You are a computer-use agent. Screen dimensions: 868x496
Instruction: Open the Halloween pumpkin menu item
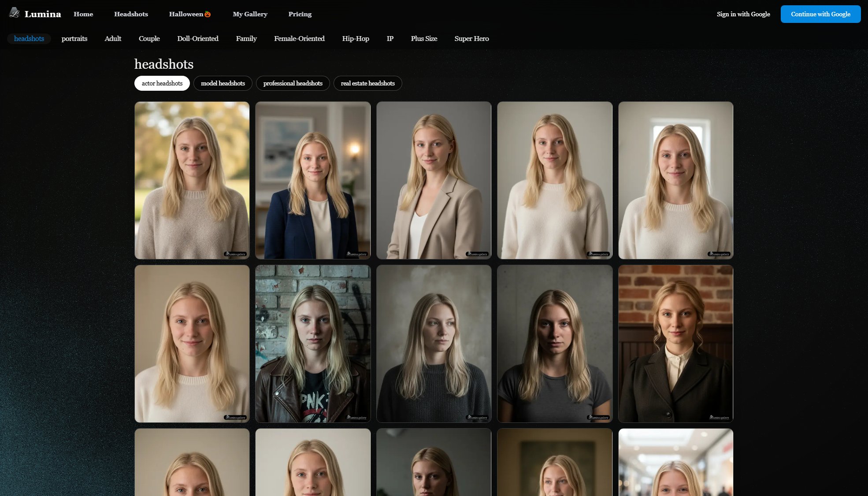coord(190,14)
